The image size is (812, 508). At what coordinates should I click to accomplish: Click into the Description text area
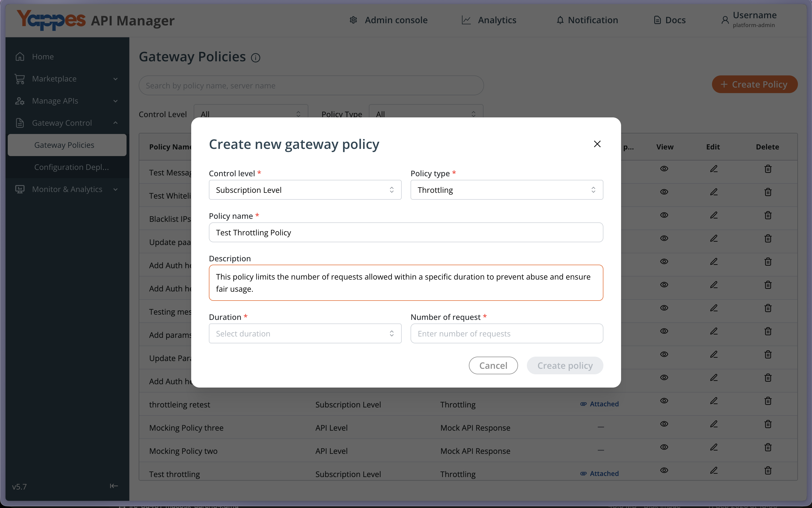[x=406, y=283]
